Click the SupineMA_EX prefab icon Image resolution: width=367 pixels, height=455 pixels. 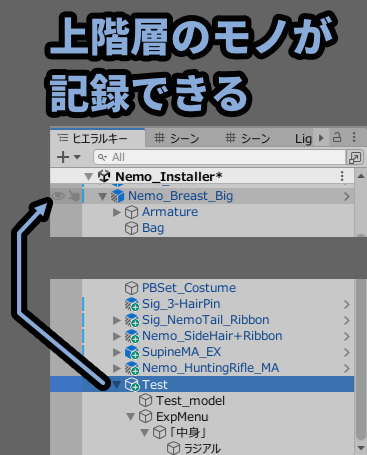coord(132,352)
